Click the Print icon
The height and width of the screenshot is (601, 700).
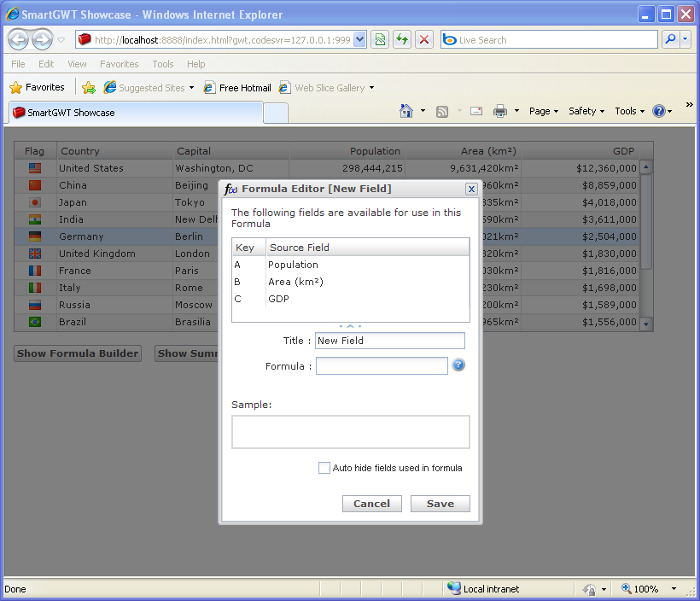point(500,111)
